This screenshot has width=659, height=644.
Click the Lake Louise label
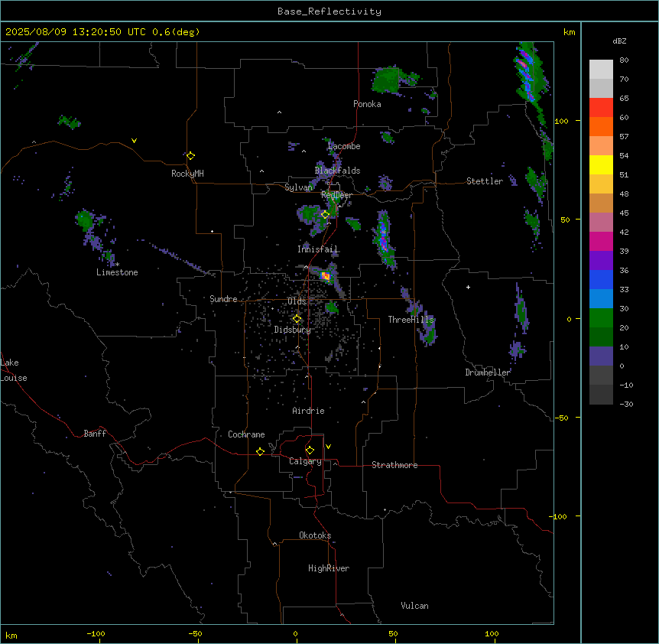click(x=14, y=370)
